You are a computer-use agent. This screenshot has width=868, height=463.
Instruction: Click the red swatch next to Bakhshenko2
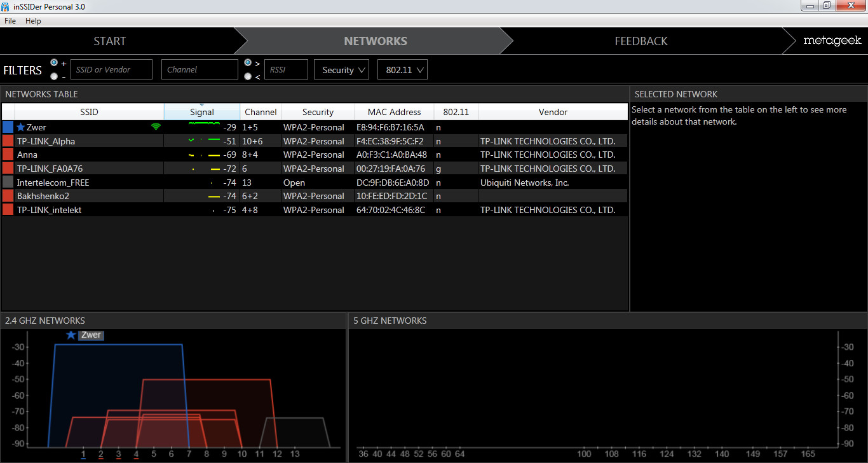[x=8, y=196]
